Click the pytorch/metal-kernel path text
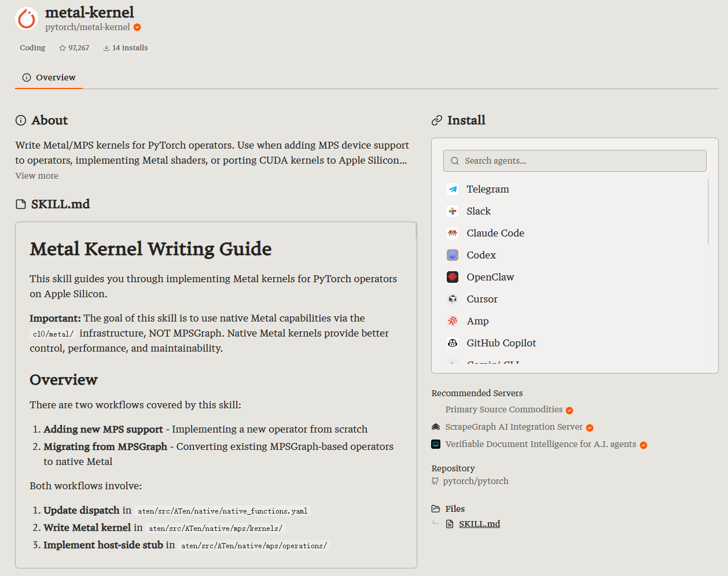Image resolution: width=728 pixels, height=576 pixels. pyautogui.click(x=88, y=27)
